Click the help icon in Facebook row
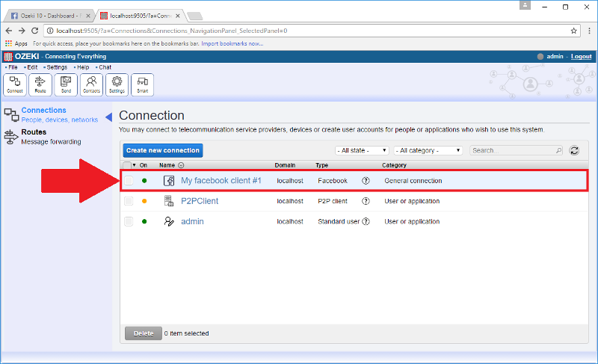 point(366,181)
